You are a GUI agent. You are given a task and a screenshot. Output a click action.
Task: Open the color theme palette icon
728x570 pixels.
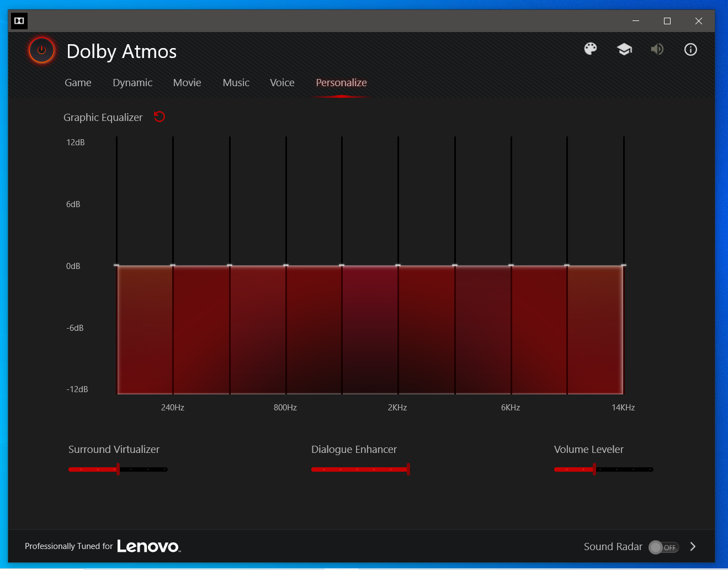591,49
